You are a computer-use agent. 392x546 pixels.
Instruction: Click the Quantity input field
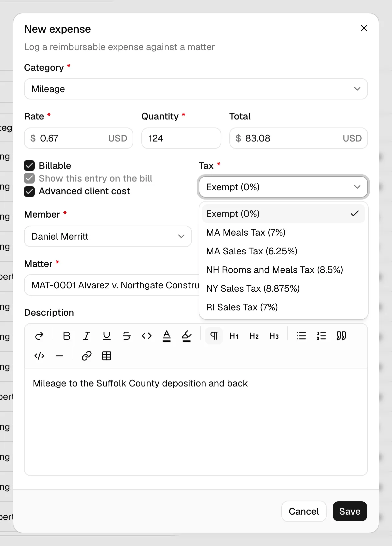click(x=181, y=138)
